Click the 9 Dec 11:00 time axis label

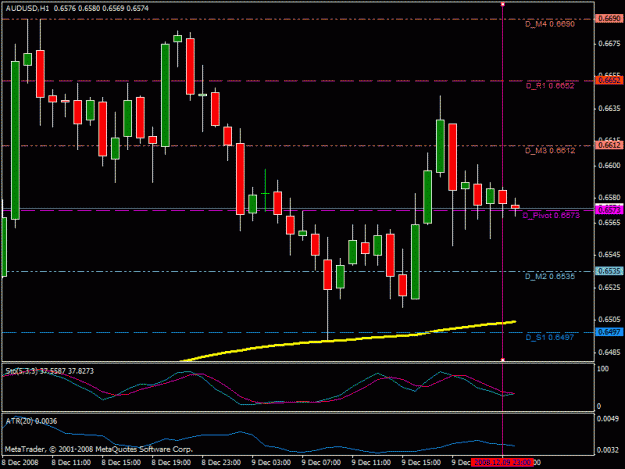click(x=371, y=462)
